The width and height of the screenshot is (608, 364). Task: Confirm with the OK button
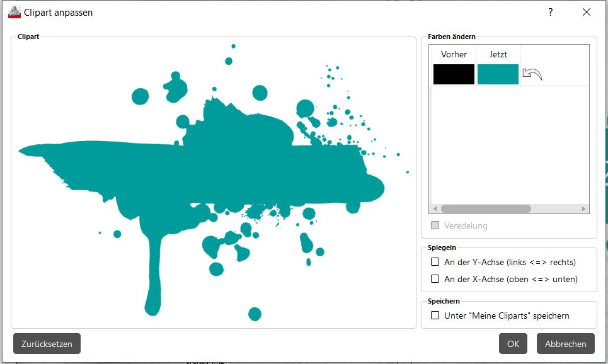pos(513,344)
